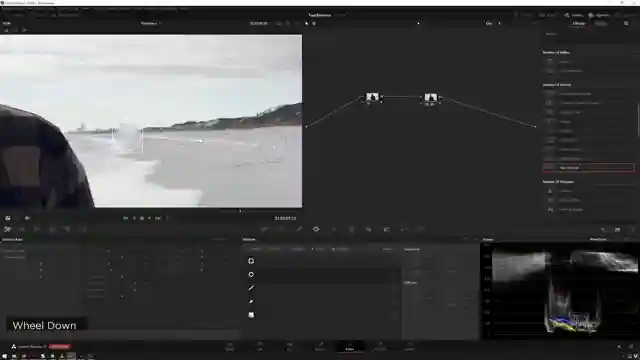This screenshot has height=360, width=640.
Task: Toggle Highlight mode above the viewer
Action: (24, 30)
